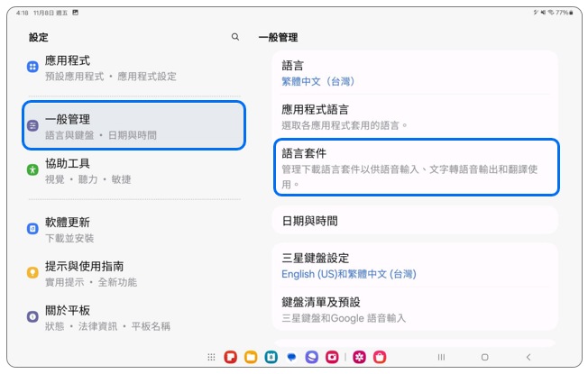Launch the red Camera app in taskbar
The width and height of the screenshot is (588, 374).
[x=332, y=358]
